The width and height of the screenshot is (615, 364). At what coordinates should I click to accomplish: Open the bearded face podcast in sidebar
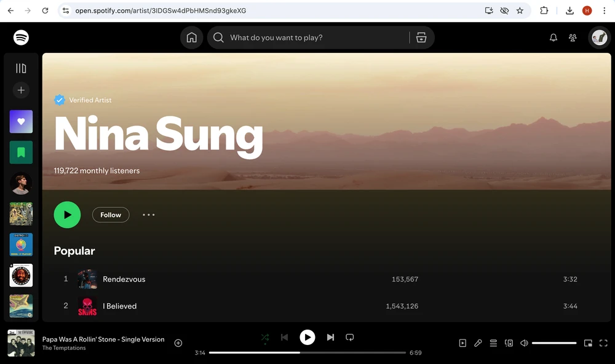(x=21, y=275)
